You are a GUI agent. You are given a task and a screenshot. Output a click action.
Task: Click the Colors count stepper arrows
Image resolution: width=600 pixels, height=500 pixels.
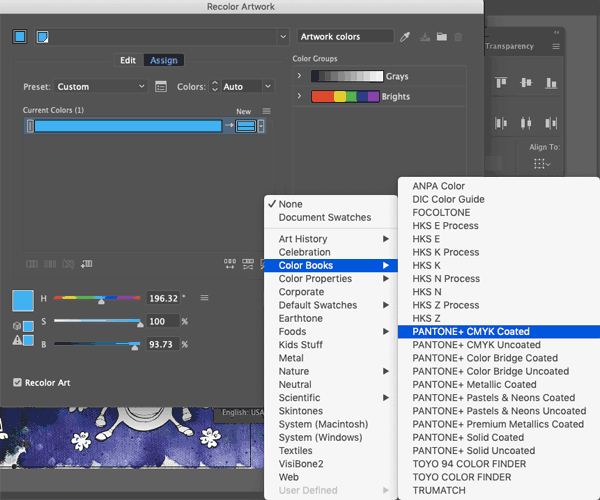(x=215, y=86)
